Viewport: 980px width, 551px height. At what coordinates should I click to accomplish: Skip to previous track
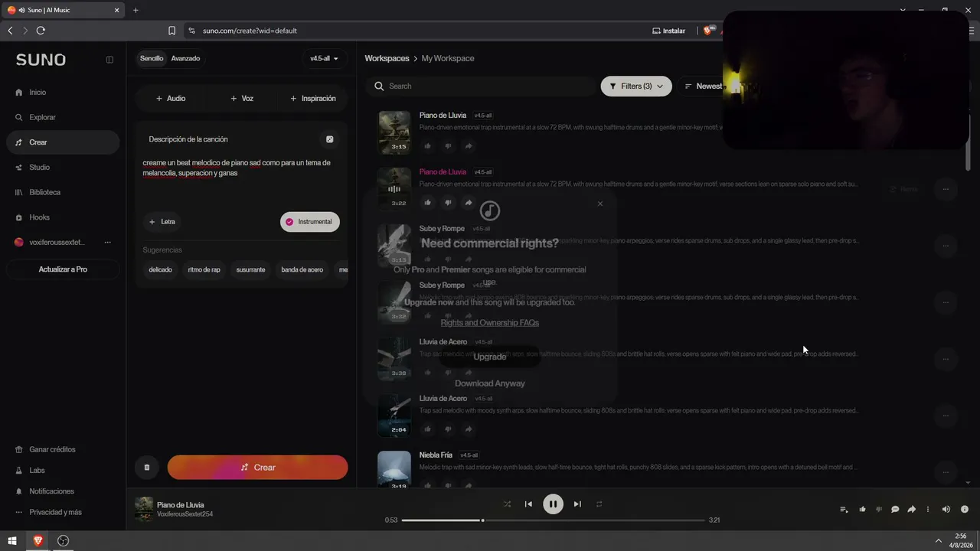pyautogui.click(x=528, y=504)
